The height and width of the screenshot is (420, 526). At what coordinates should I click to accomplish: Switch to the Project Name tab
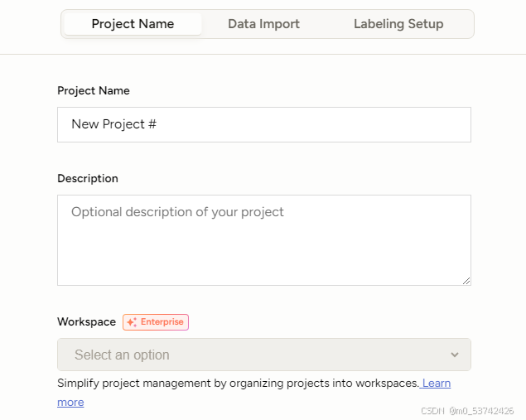click(133, 24)
